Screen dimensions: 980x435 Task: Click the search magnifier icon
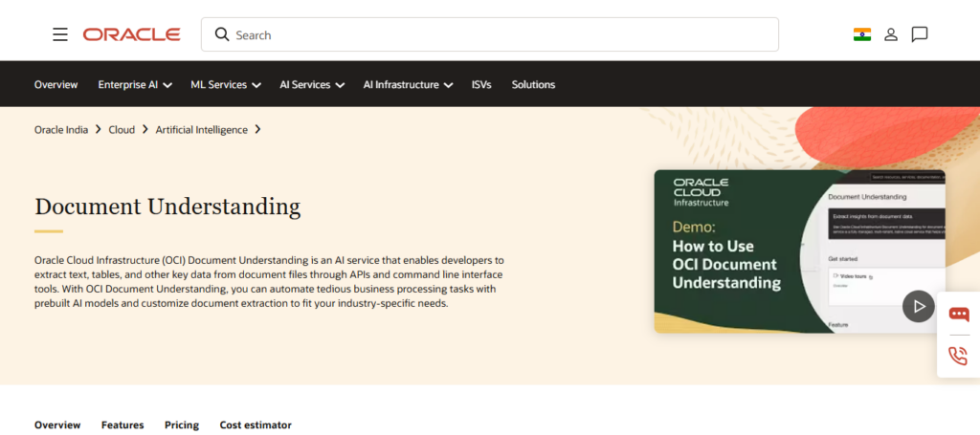point(222,34)
